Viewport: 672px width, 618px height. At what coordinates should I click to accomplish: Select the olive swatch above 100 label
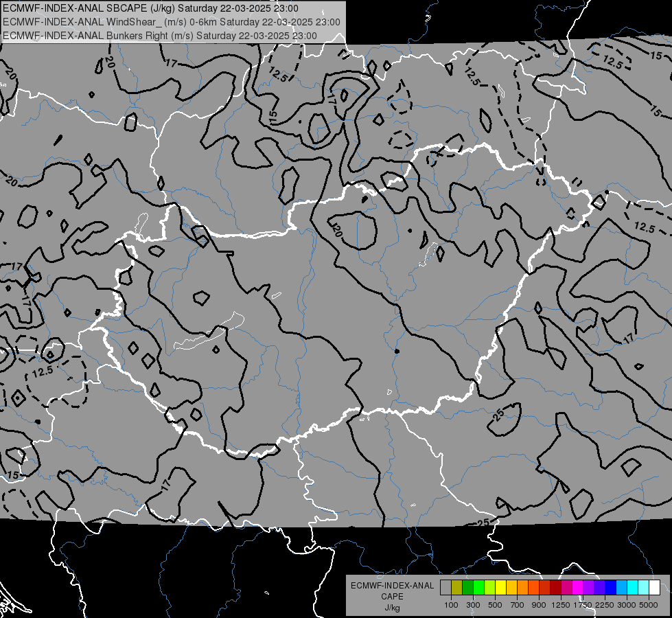(x=457, y=588)
